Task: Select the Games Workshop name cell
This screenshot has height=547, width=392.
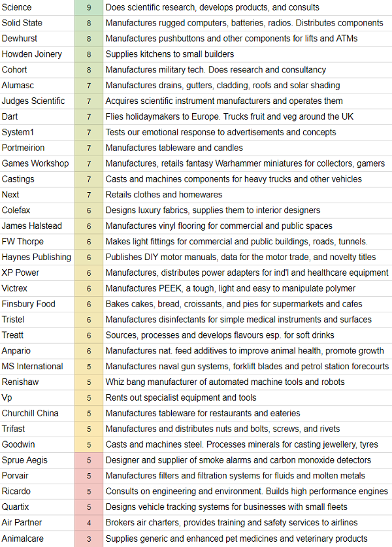Action: pyautogui.click(x=37, y=163)
